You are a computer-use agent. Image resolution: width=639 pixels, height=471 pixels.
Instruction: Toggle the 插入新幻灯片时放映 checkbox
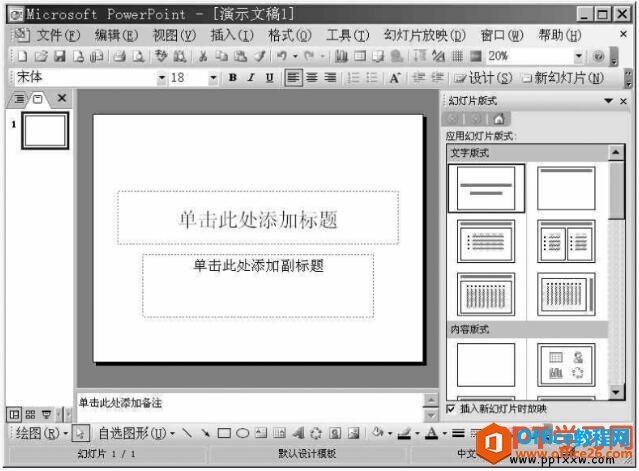tap(450, 408)
